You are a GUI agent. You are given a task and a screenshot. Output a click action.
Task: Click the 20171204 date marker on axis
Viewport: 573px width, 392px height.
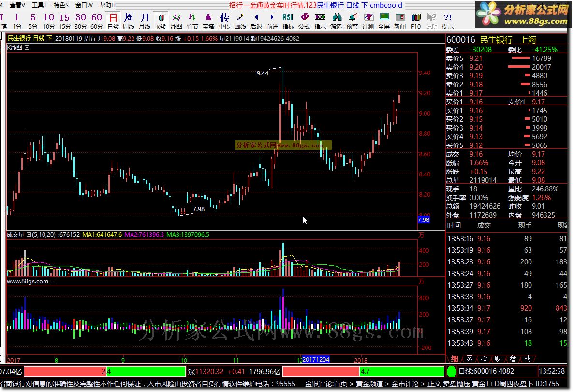pos(316,360)
